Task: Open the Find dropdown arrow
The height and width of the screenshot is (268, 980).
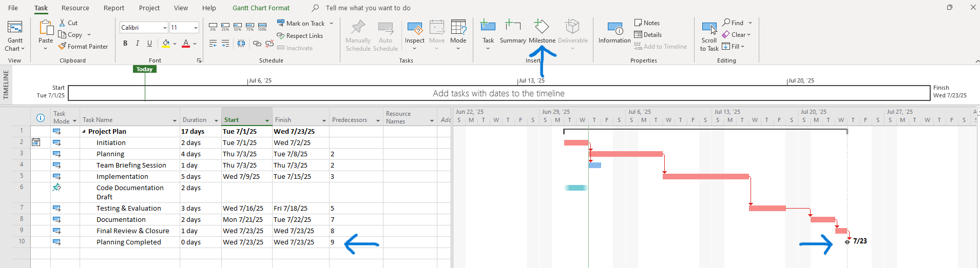Action: click(x=750, y=23)
